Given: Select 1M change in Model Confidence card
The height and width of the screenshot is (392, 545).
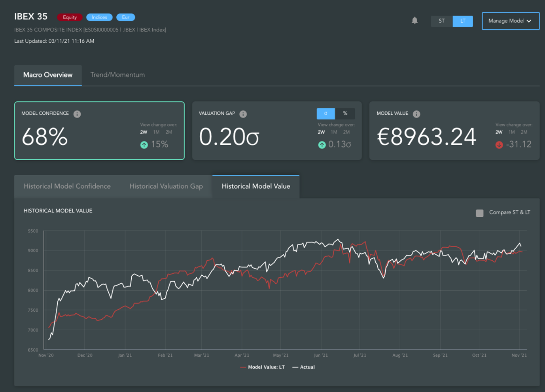Looking at the screenshot, I should pyautogui.click(x=156, y=132).
